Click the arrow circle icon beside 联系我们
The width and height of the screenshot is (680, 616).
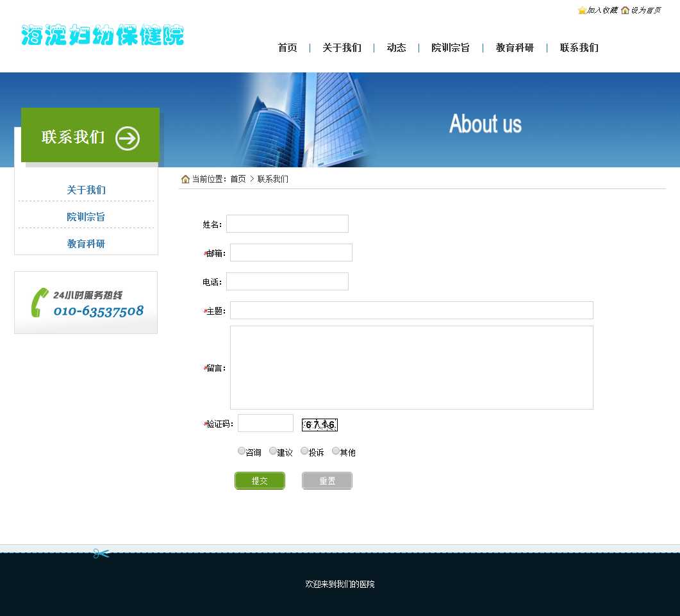click(x=128, y=138)
